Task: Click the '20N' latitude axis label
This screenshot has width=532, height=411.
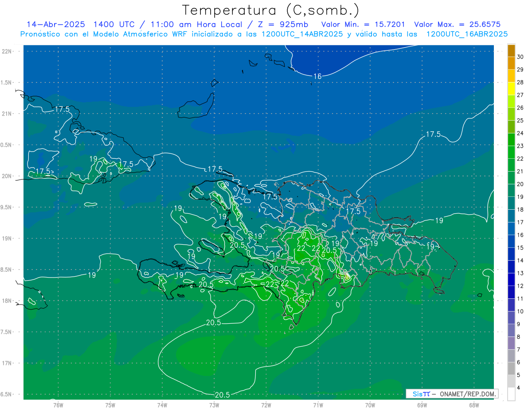Action: point(7,176)
